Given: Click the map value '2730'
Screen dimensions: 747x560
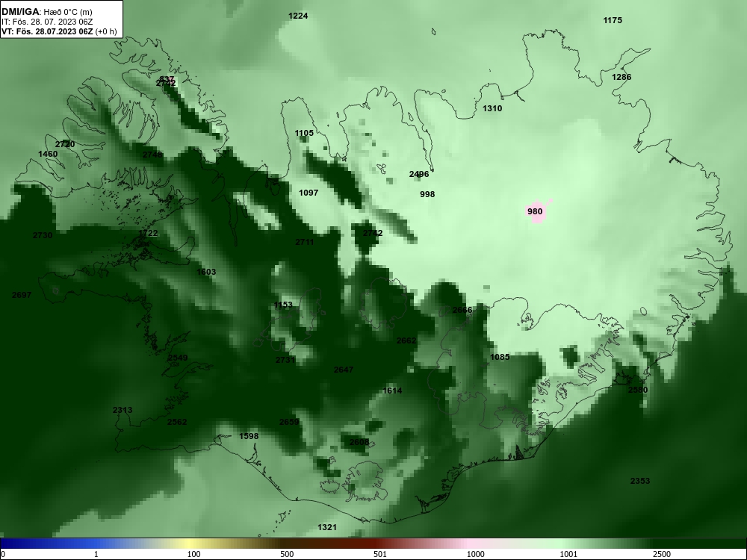Looking at the screenshot, I should [43, 235].
